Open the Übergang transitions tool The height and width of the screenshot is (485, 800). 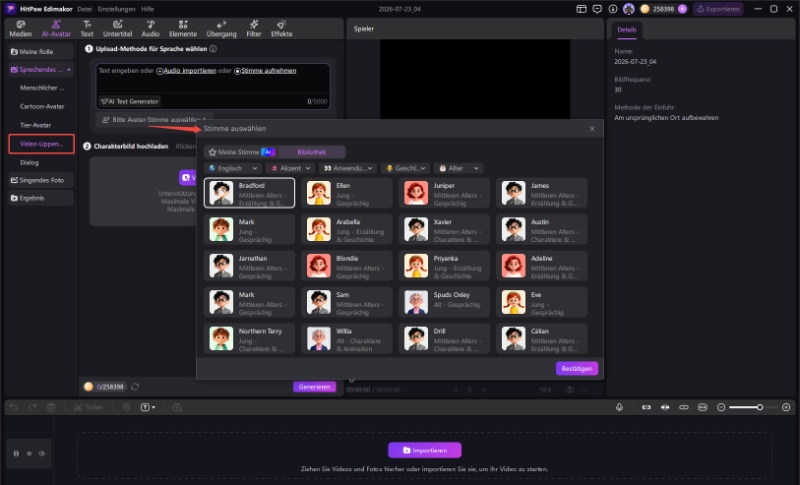tap(221, 29)
